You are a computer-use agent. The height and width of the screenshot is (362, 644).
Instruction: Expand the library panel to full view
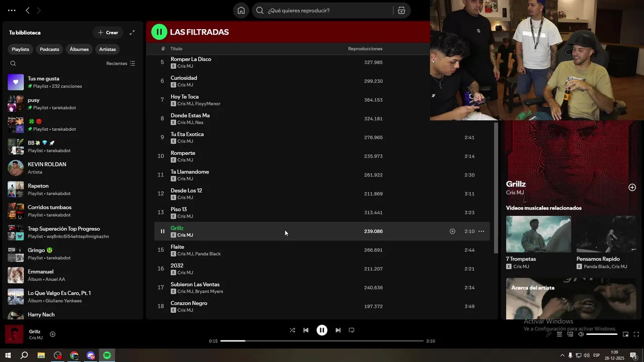[132, 32]
